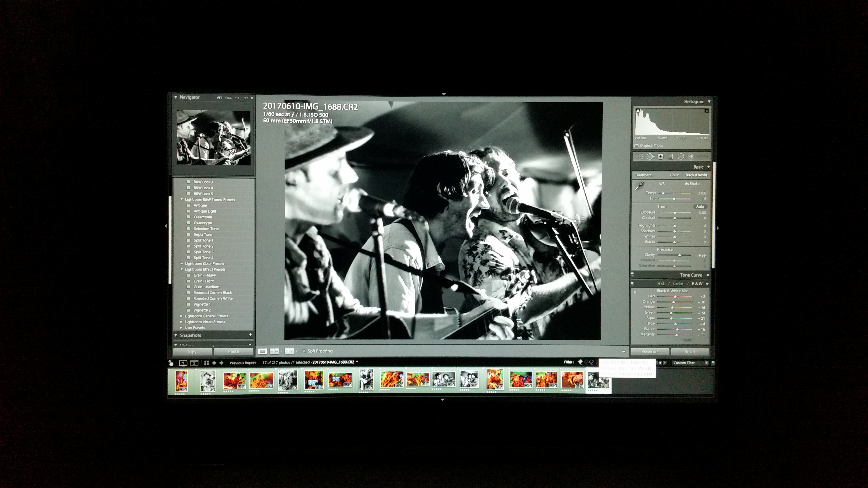This screenshot has height=488, width=868.
Task: Pick the White Balance Selector eyedropper
Action: [639, 186]
